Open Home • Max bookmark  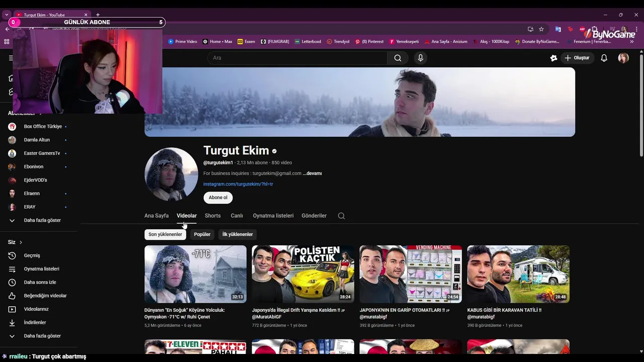tap(217, 42)
